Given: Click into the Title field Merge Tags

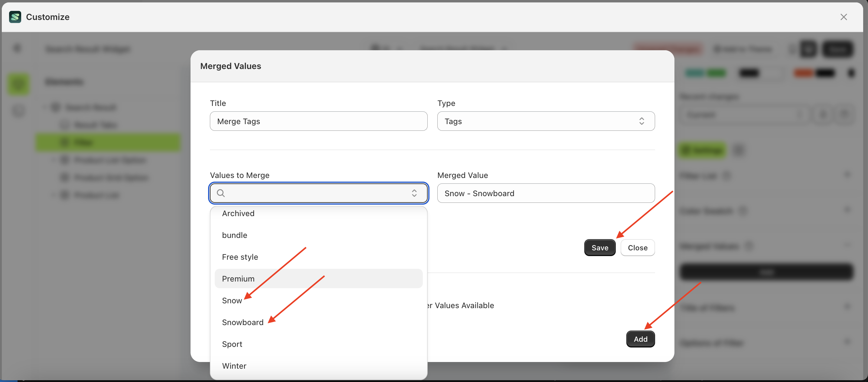Looking at the screenshot, I should [x=318, y=121].
